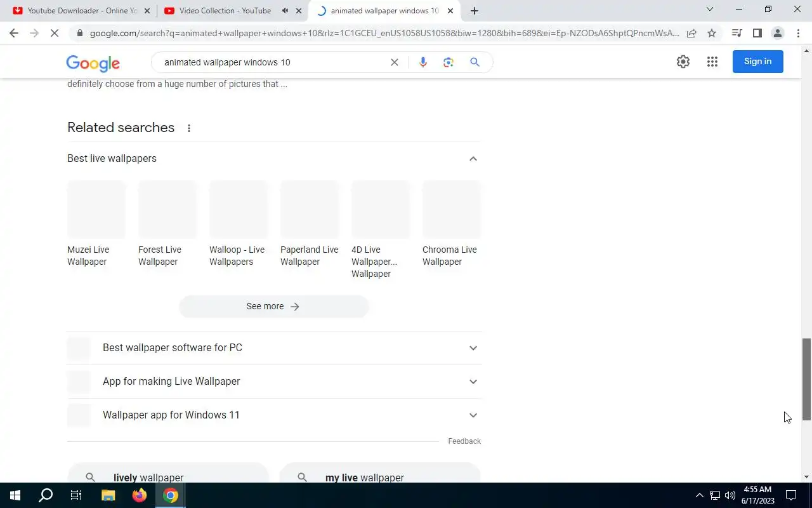Open network icon in system tray

[x=715, y=495]
